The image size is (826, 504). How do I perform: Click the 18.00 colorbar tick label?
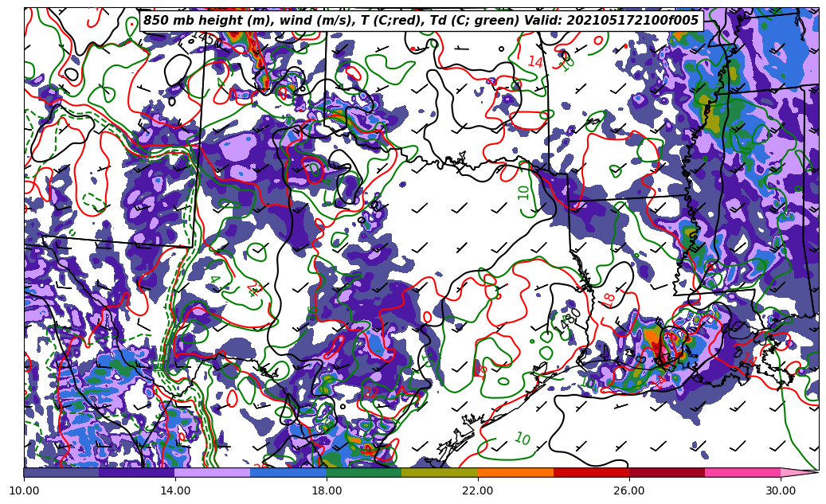click(327, 490)
